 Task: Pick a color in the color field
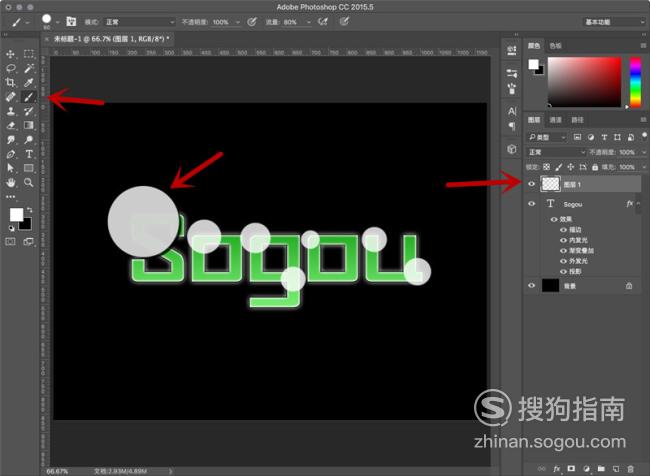pyautogui.click(x=585, y=82)
